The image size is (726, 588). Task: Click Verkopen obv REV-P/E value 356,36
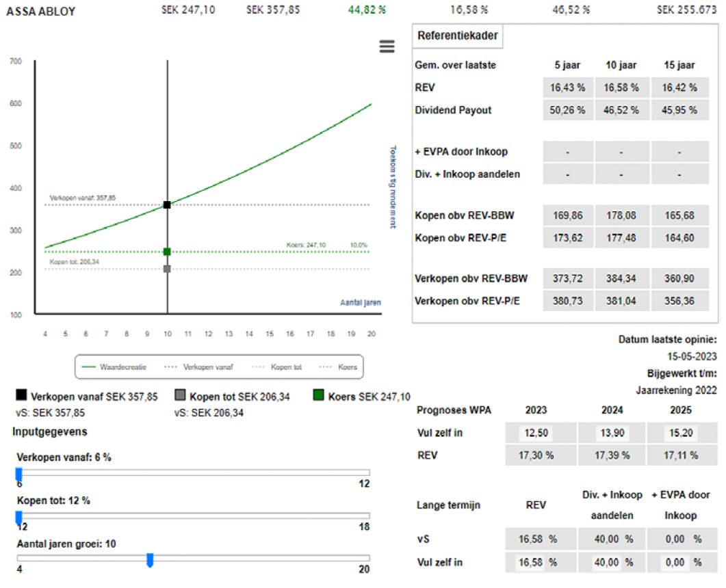click(x=679, y=301)
